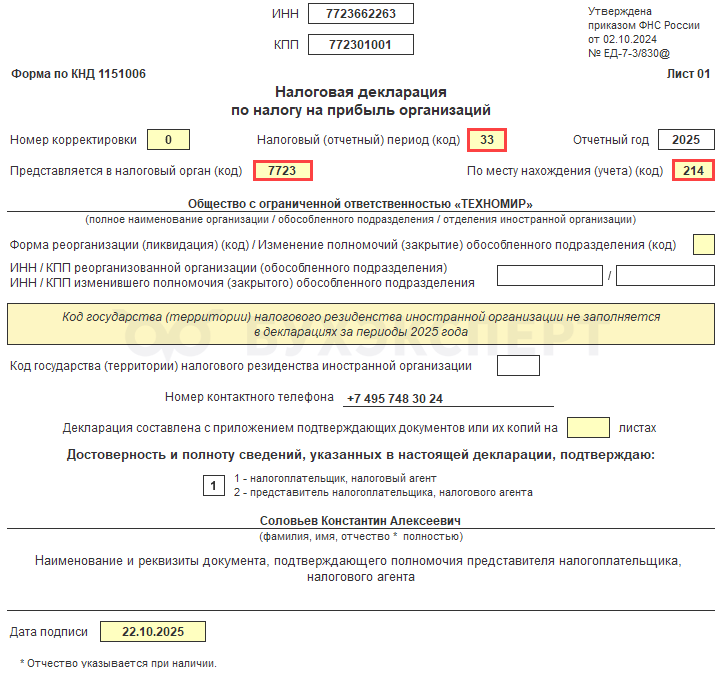Image resolution: width=722 pixels, height=674 pixels.
Task: Click location code field showing 214
Action: tap(693, 170)
